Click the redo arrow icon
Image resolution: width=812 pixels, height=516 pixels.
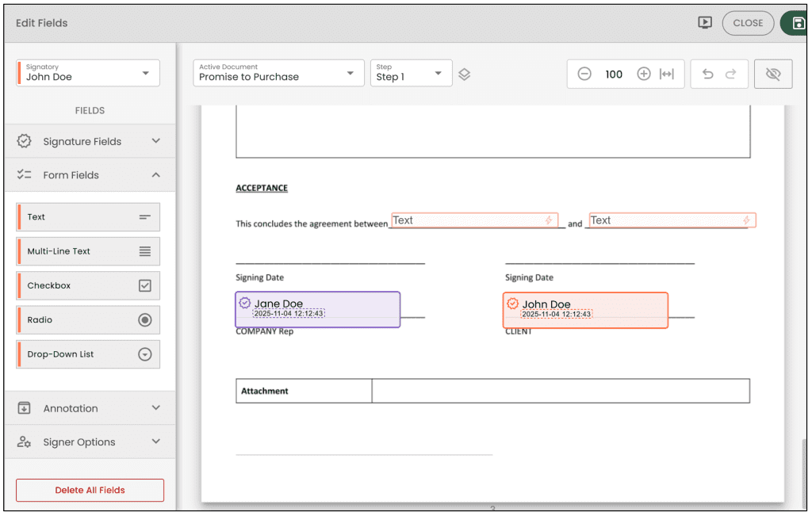point(731,74)
